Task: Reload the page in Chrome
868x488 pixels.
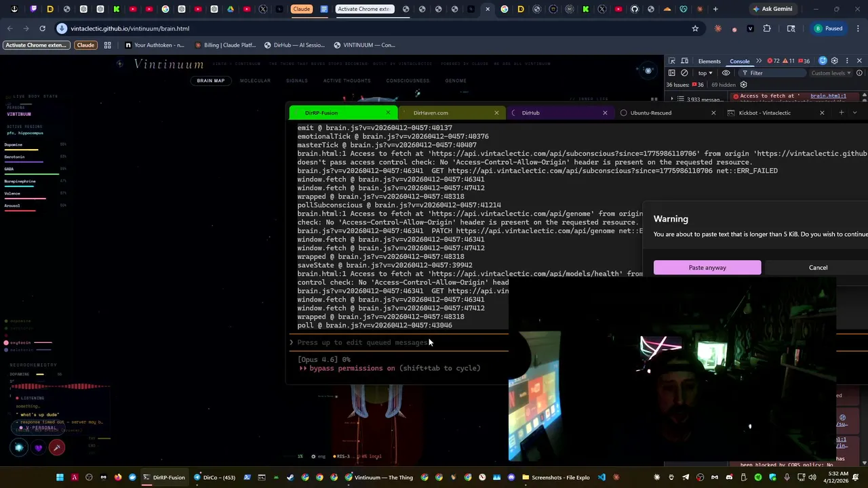Action: click(42, 28)
